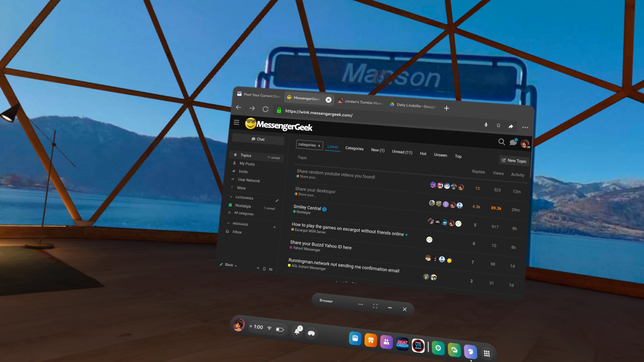Go forward with the browser forward arrow
Image resolution: width=644 pixels, height=362 pixels.
tap(252, 108)
